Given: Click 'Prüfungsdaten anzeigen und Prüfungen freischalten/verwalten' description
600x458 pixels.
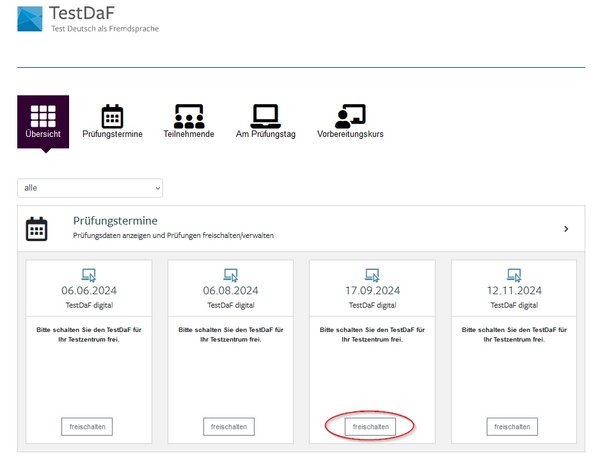Looking at the screenshot, I should 173,235.
